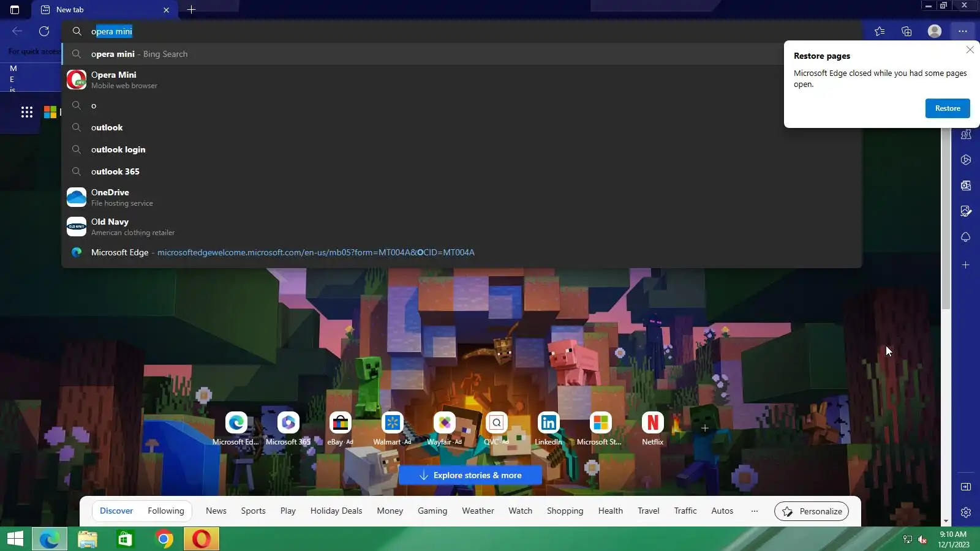
Task: Open the Shopping feed category
Action: pos(565,511)
